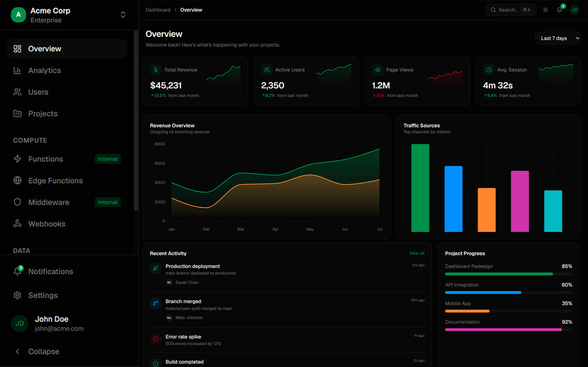Image resolution: width=588 pixels, height=367 pixels.
Task: Click the Branch merged git icon
Action: tap(156, 303)
